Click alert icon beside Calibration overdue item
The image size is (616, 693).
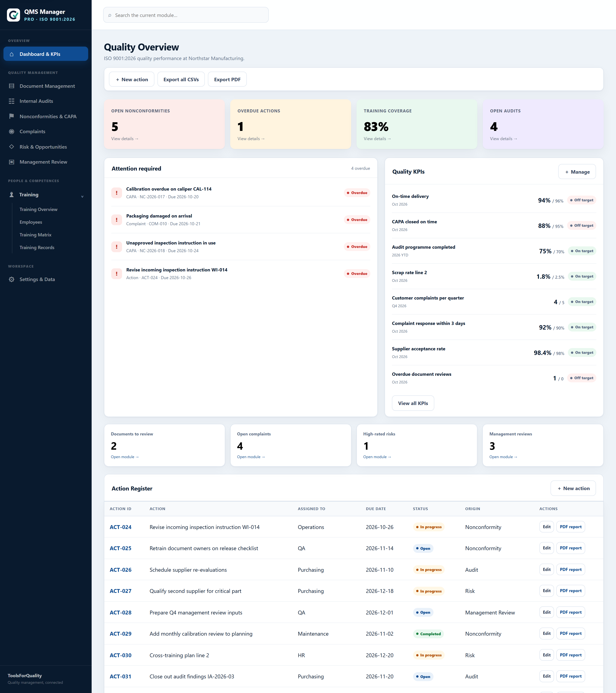[x=117, y=193]
